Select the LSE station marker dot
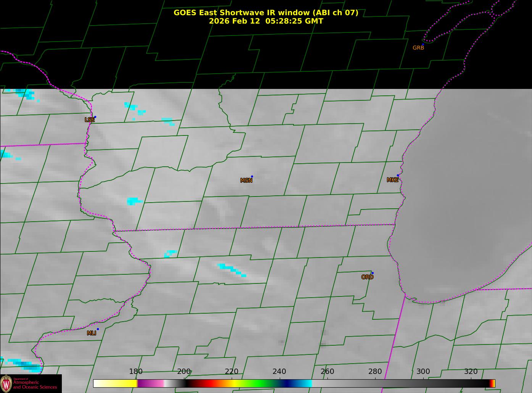The height and width of the screenshot is (393, 532). [95, 117]
